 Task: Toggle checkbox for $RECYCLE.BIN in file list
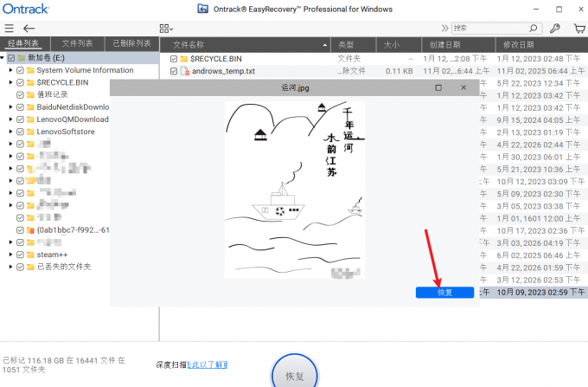[x=174, y=59]
